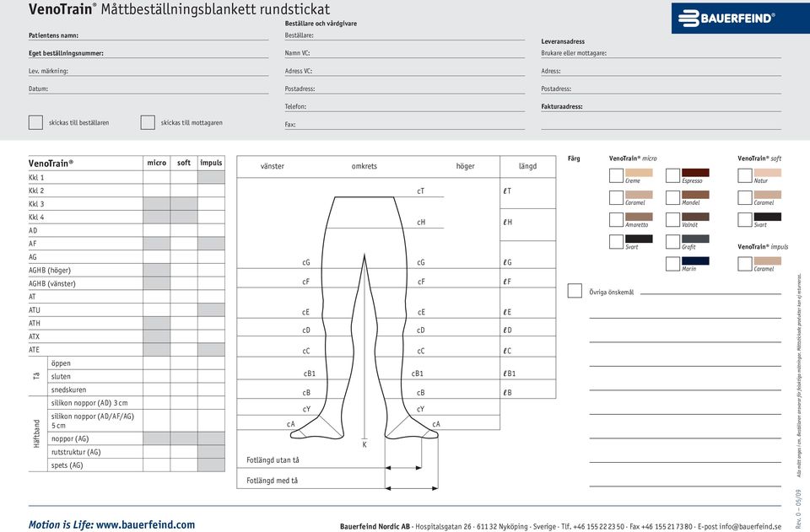Tick the micro Svart checkbox
Image resolution: width=810 pixels, height=532 pixels.
click(616, 241)
